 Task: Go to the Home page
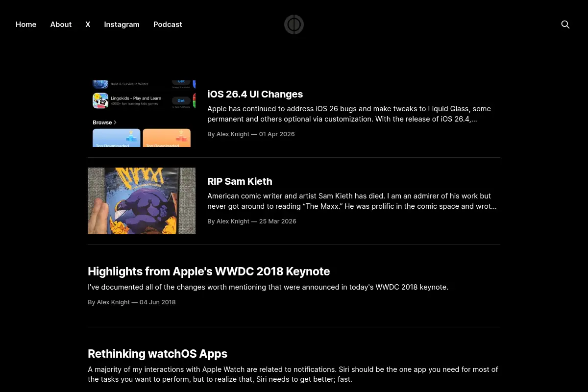click(26, 24)
